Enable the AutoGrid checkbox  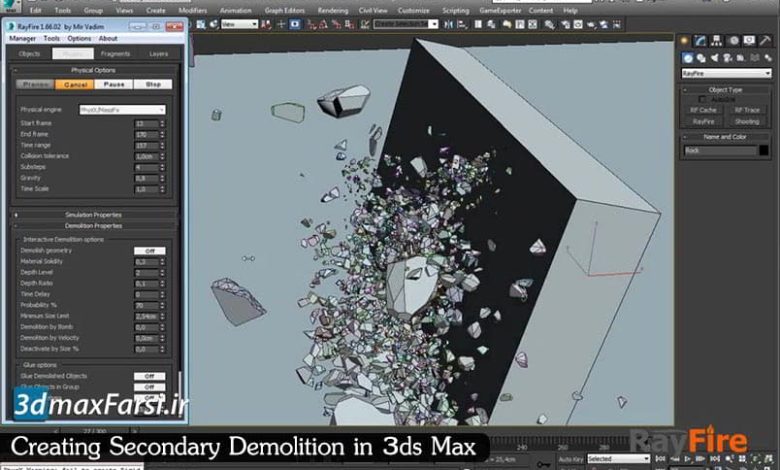pos(702,99)
